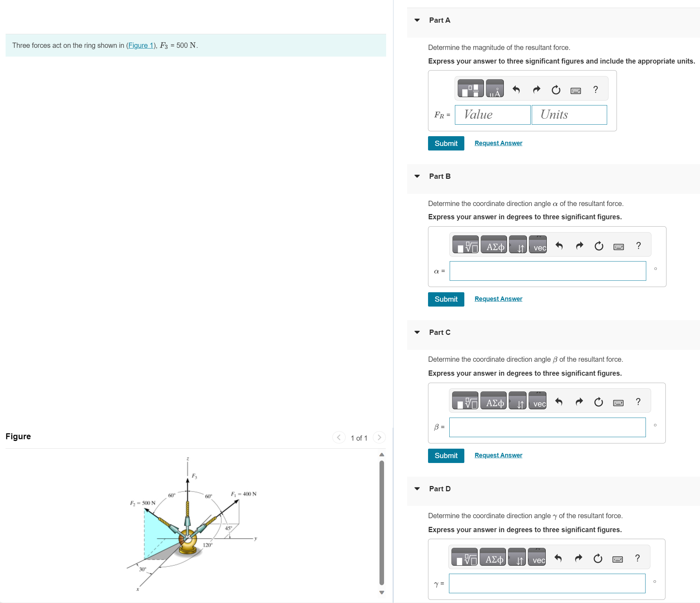Collapse the Part B section
The height and width of the screenshot is (603, 700).
[417, 176]
